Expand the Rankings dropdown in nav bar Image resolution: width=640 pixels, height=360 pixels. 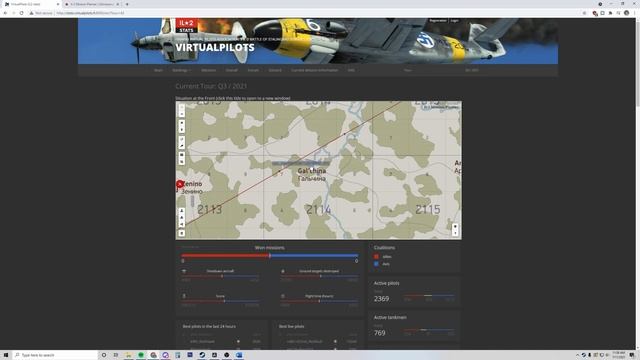point(181,70)
